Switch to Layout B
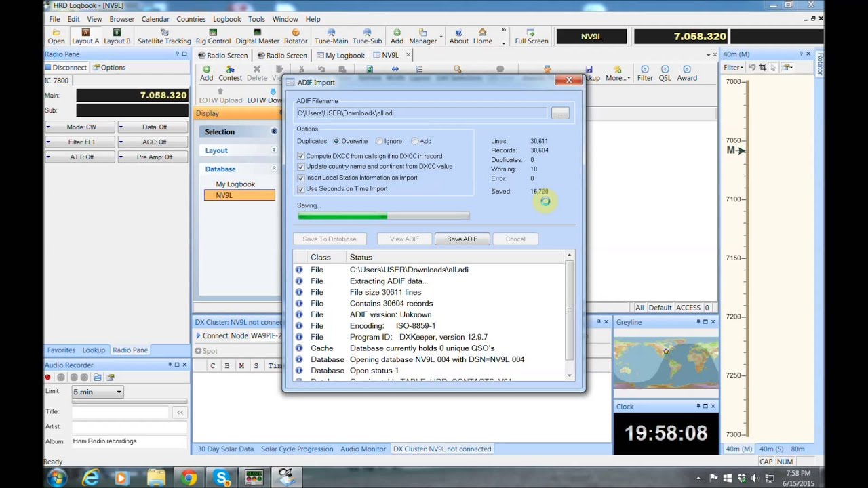 (x=117, y=37)
